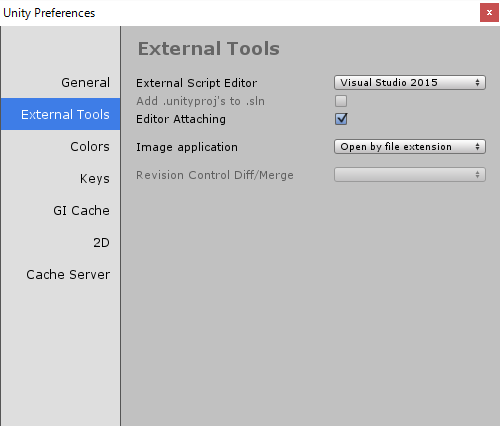The image size is (500, 426).
Task: Expand the Visual Studio 2015 script editor dropdown
Action: (410, 82)
